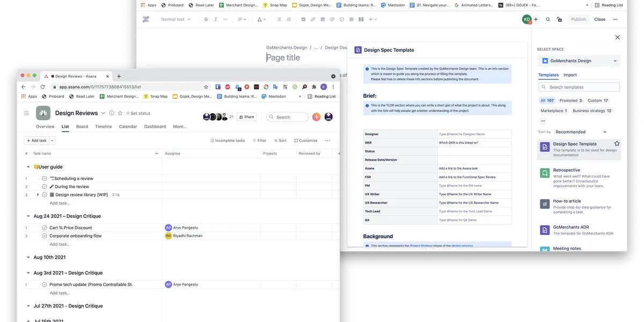Switch to Timeline tab in Asana

pyautogui.click(x=104, y=127)
